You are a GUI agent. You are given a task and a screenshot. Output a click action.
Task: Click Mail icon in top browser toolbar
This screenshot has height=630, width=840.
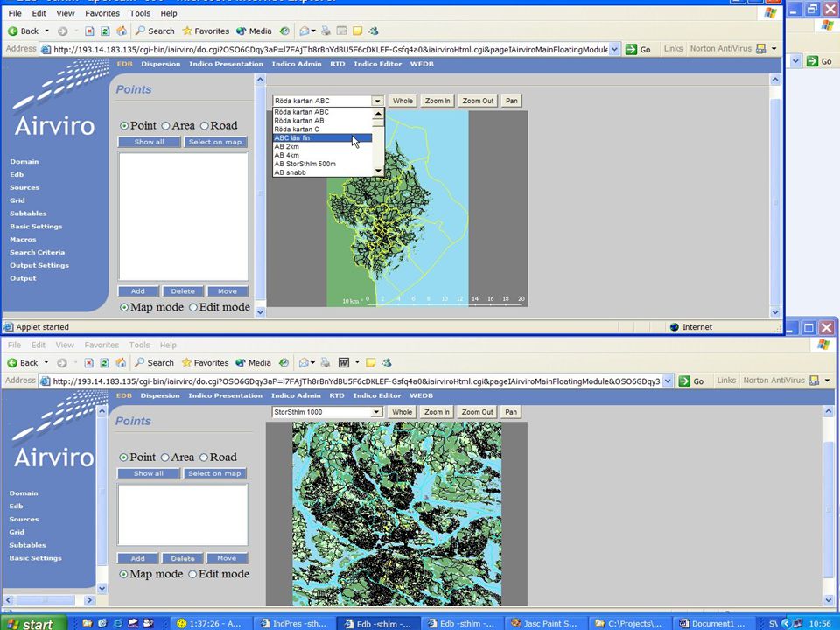click(x=304, y=31)
